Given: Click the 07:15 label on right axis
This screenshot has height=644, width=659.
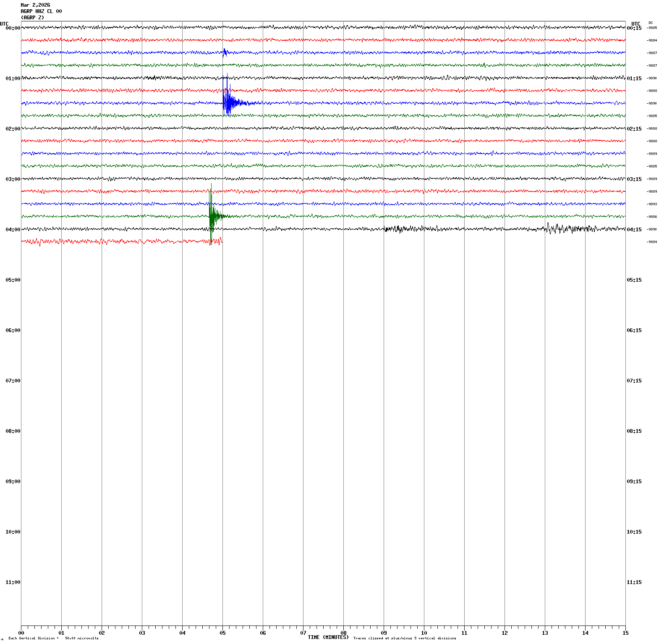Looking at the screenshot, I should coord(634,381).
